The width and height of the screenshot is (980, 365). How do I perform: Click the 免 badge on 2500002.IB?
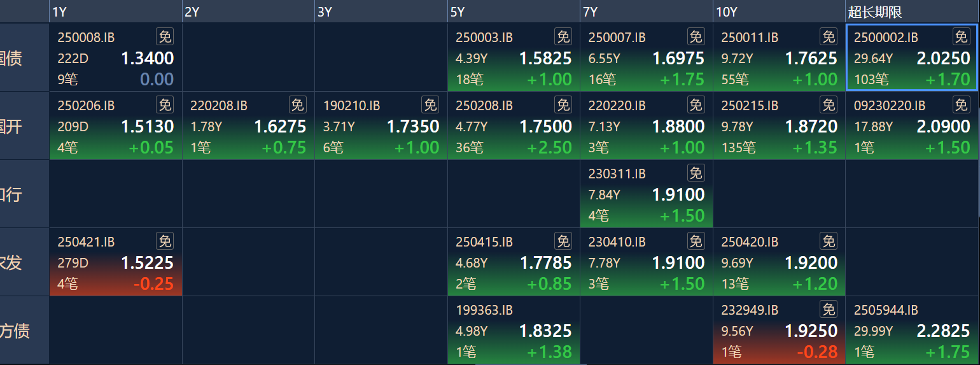[x=961, y=37]
